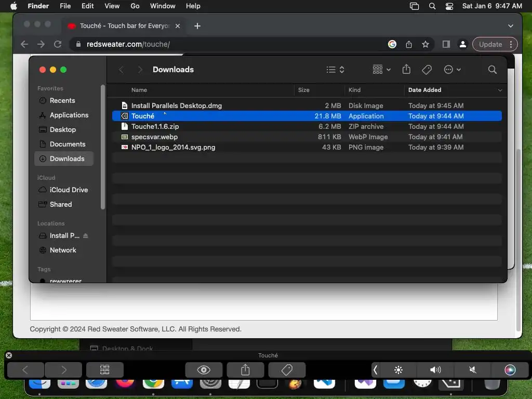Open Applications in the Finder sidebar
The width and height of the screenshot is (532, 399).
[x=63, y=115]
